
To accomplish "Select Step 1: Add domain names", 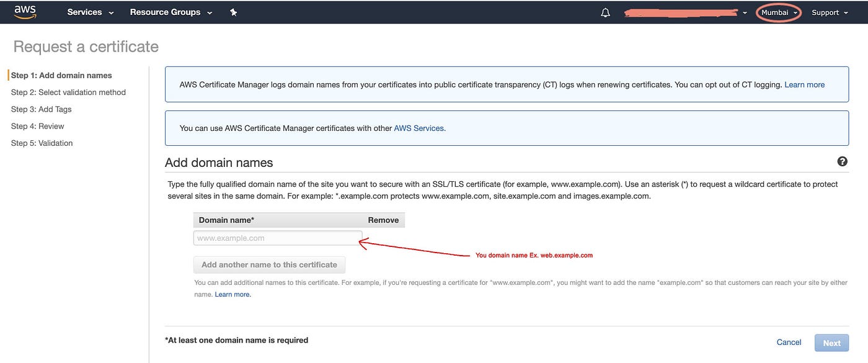I will coord(61,76).
